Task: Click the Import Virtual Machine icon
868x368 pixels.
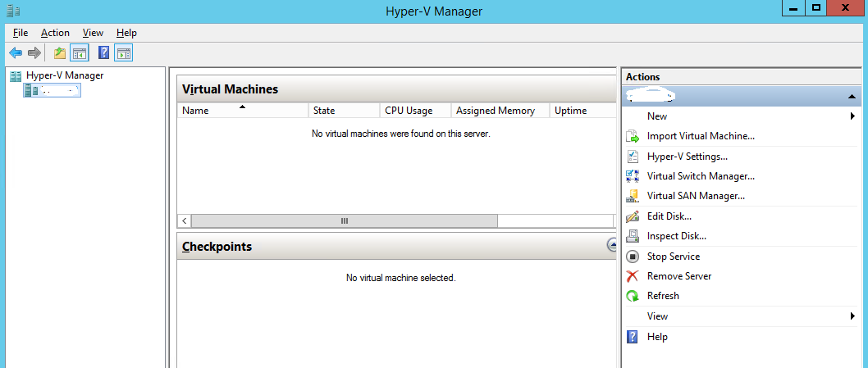Action: pyautogui.click(x=633, y=136)
